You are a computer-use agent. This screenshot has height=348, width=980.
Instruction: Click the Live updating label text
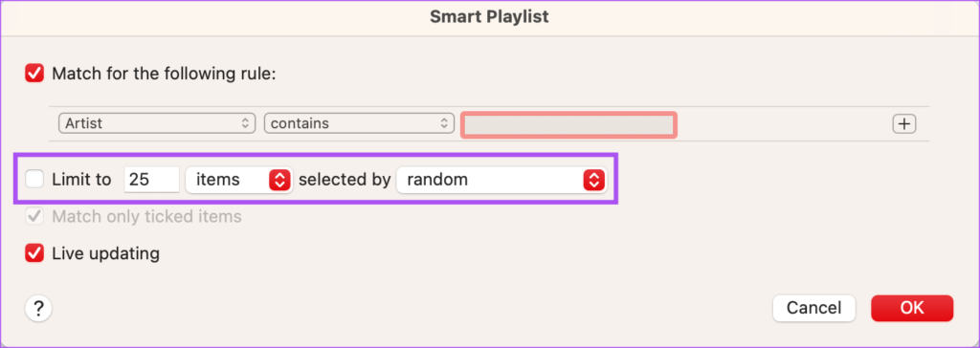[105, 253]
